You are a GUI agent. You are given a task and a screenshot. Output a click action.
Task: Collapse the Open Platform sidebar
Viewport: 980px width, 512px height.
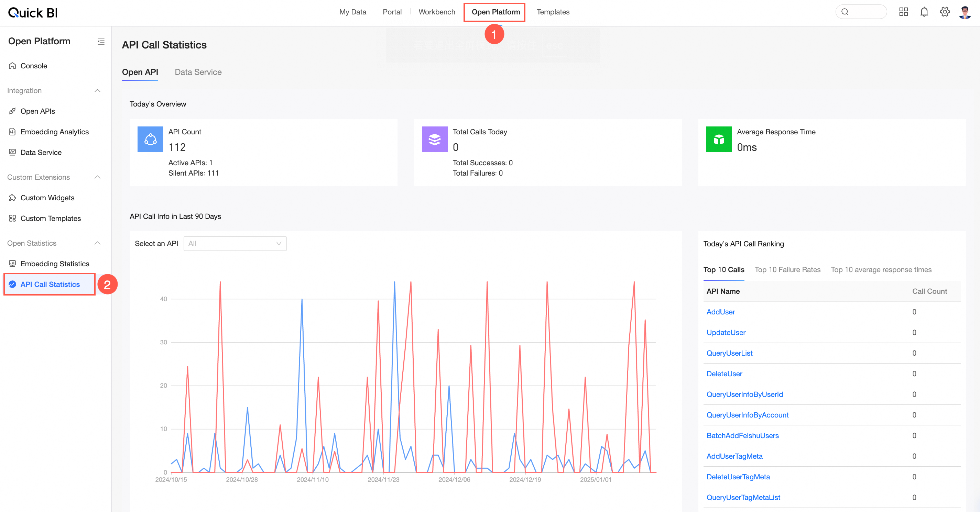(101, 41)
